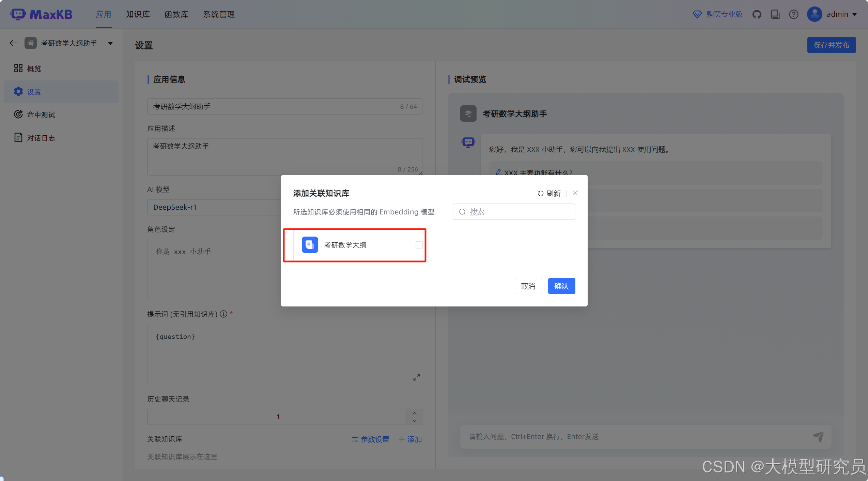868x481 pixels.
Task: Decrease the history chat record count
Action: click(414, 421)
